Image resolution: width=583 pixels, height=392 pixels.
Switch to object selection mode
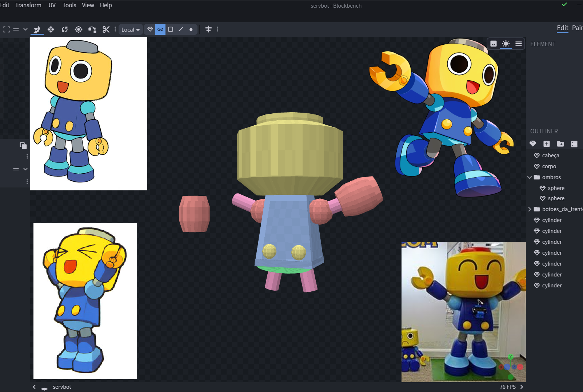pos(150,29)
